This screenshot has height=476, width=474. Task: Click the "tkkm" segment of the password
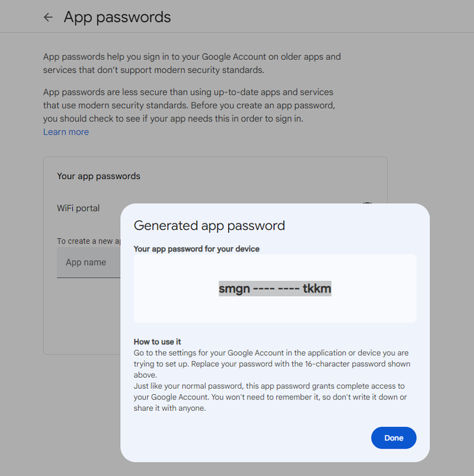point(316,289)
